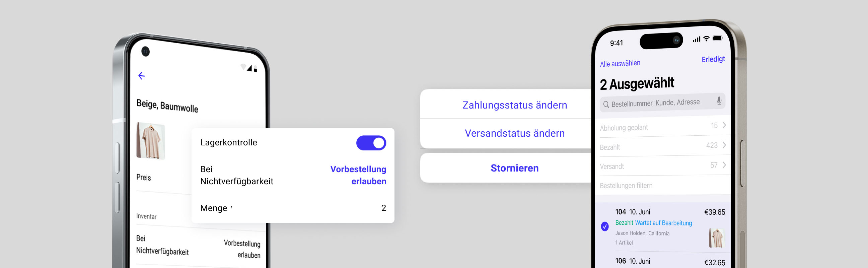Click the search magnifier icon

coord(606,105)
